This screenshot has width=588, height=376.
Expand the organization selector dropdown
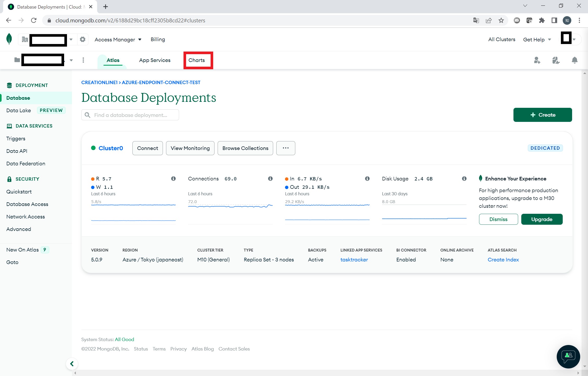click(71, 40)
